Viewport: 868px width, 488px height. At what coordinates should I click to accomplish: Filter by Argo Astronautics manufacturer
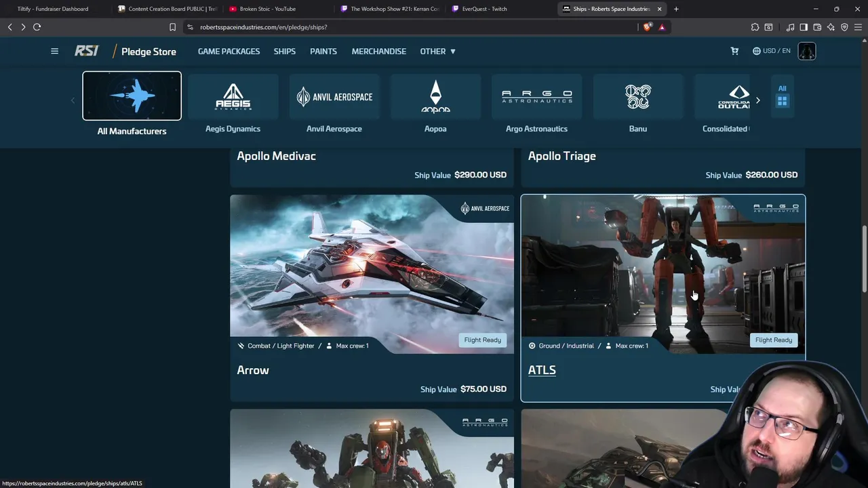coord(536,104)
